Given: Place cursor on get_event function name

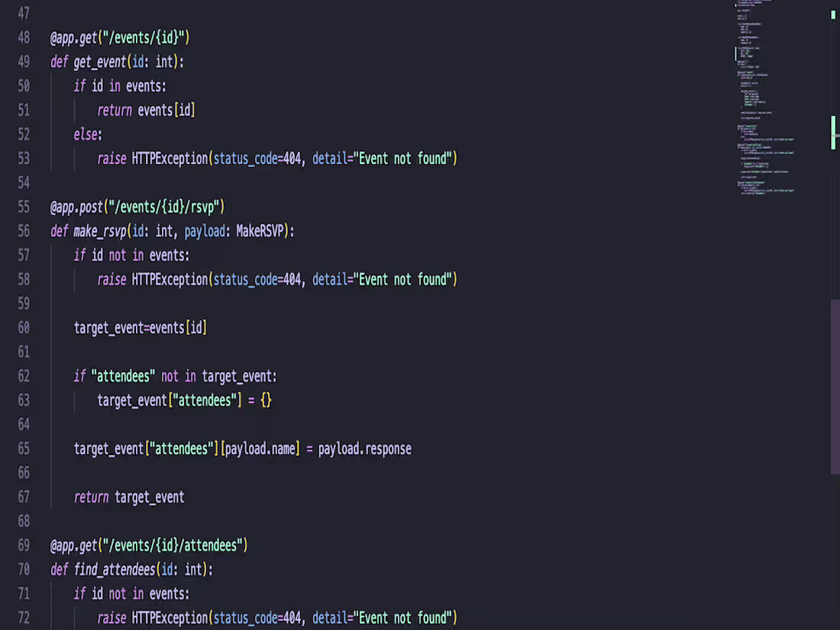Looking at the screenshot, I should 99,62.
